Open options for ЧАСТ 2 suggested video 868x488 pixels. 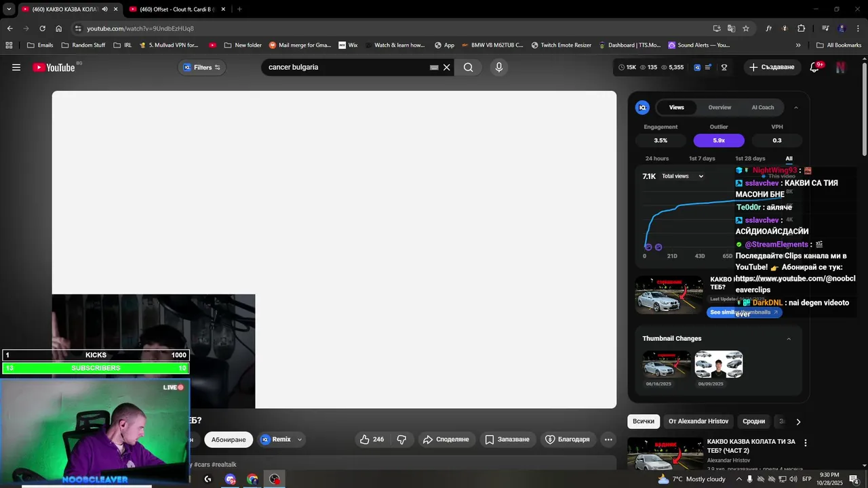click(806, 443)
